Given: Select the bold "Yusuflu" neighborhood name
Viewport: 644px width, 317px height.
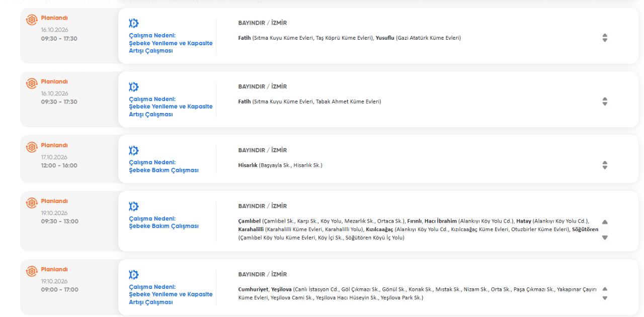Looking at the screenshot, I should pyautogui.click(x=385, y=38).
